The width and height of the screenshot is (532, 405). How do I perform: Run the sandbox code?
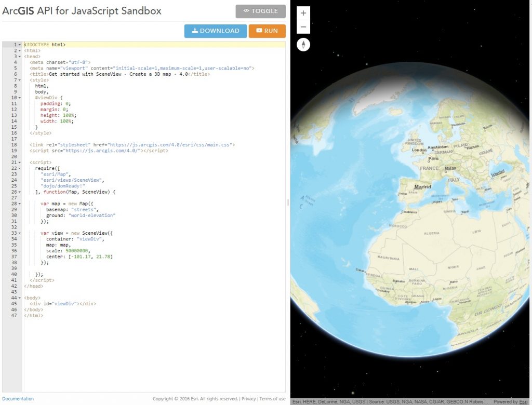[x=267, y=31]
